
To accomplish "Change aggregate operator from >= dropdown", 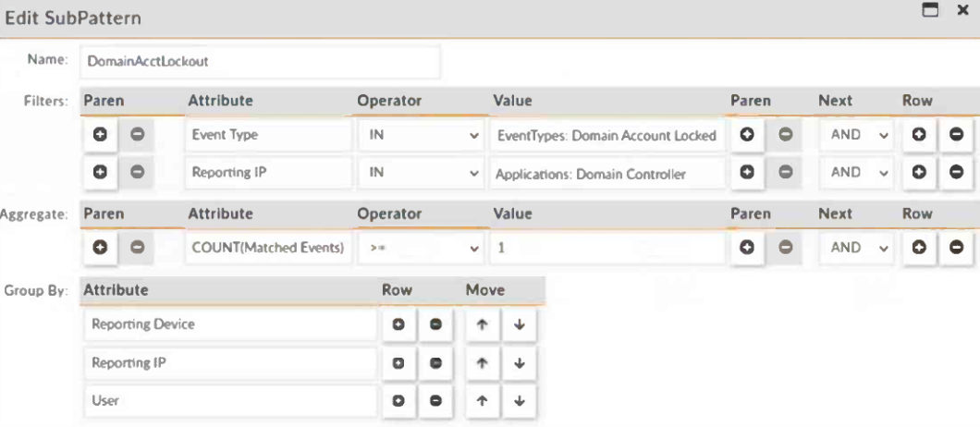I will (423, 249).
